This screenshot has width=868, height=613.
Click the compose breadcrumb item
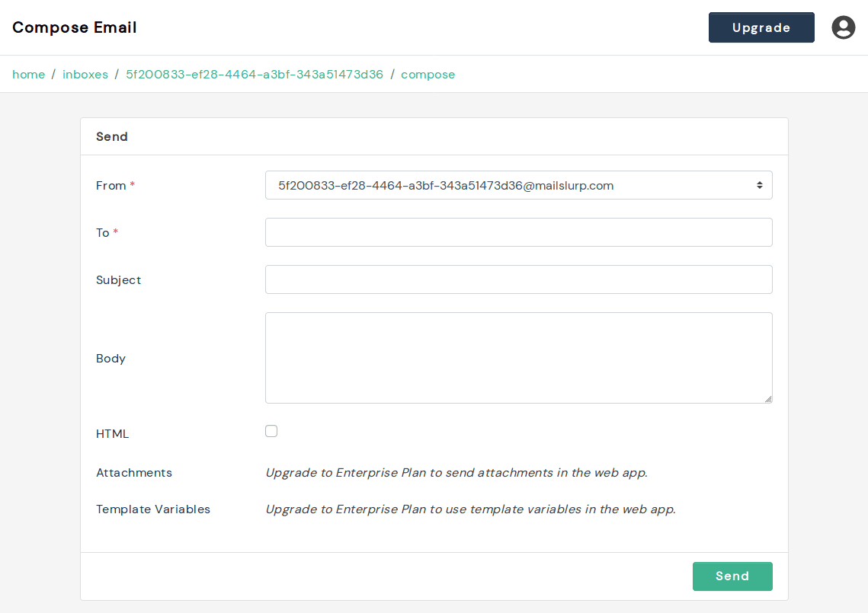coord(428,74)
